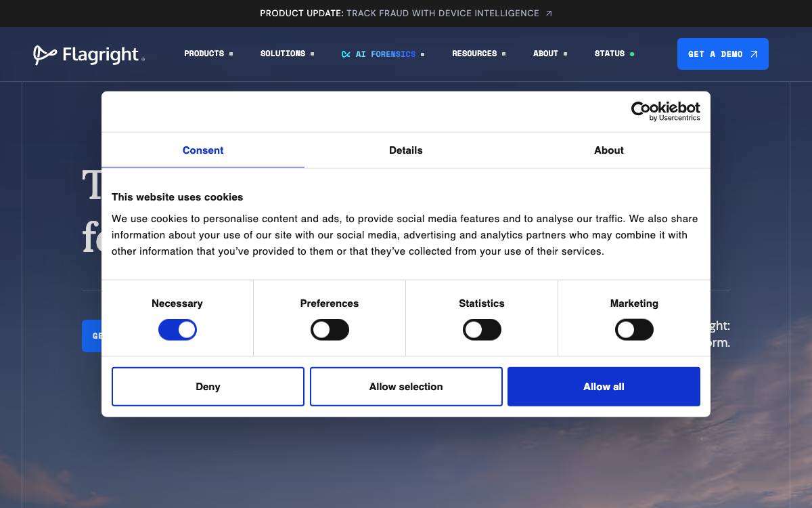The image size is (812, 508).
Task: Turn on the Marketing cookies switch
Action: coord(634,330)
